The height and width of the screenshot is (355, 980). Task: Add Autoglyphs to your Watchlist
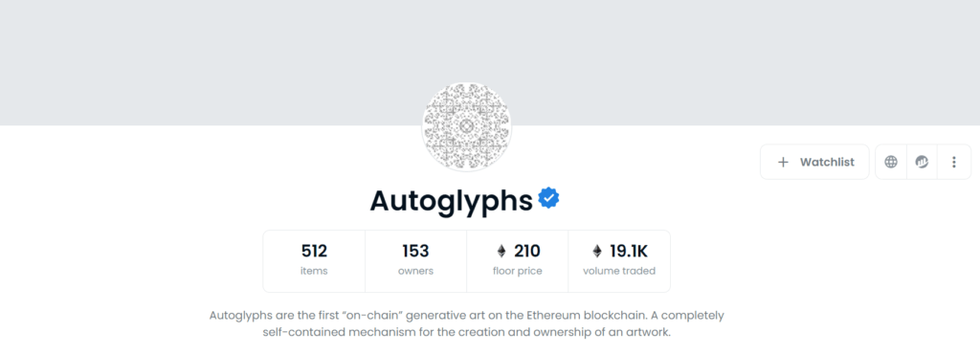(814, 162)
